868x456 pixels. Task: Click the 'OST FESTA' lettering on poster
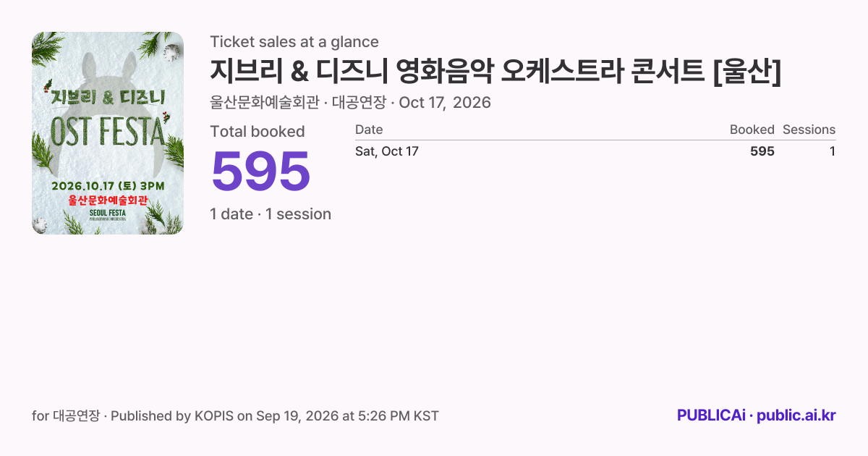106,132
